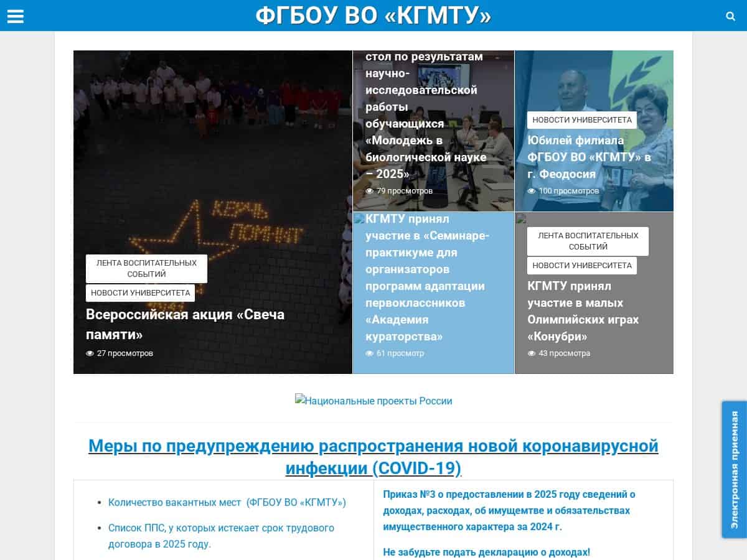This screenshot has width=747, height=560.
Task: Click the 'Лента воспитательных событий' tag on the Свеча памяти card
Action: click(x=146, y=268)
